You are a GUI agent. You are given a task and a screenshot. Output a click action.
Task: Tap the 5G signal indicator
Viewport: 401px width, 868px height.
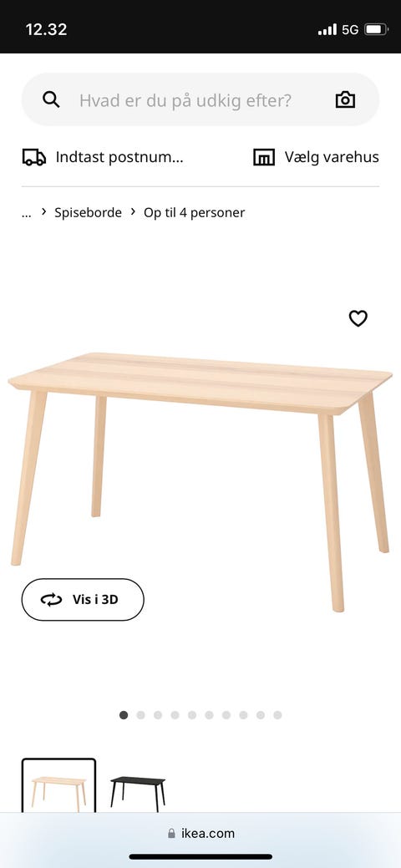(350, 29)
